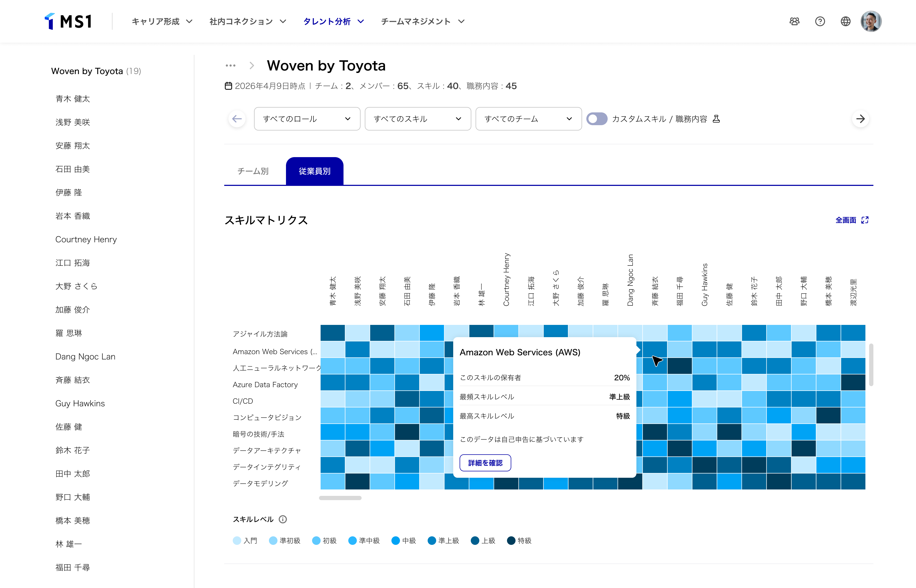Open the help question mark icon
Screen dimensions: 916x588
[820, 21]
